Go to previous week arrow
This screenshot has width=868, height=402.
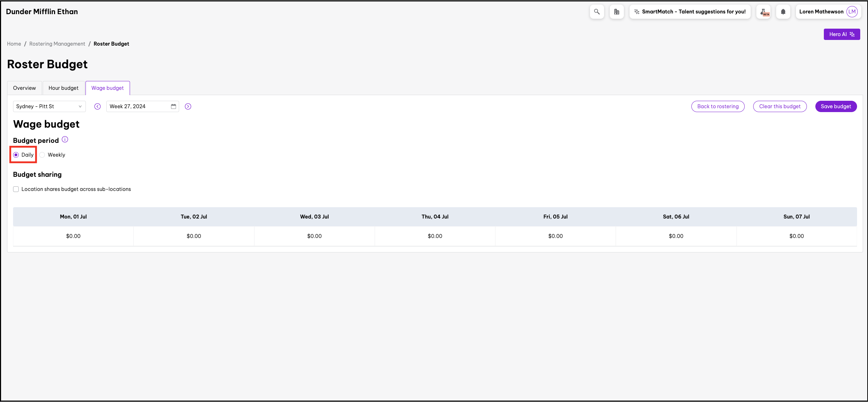point(98,106)
